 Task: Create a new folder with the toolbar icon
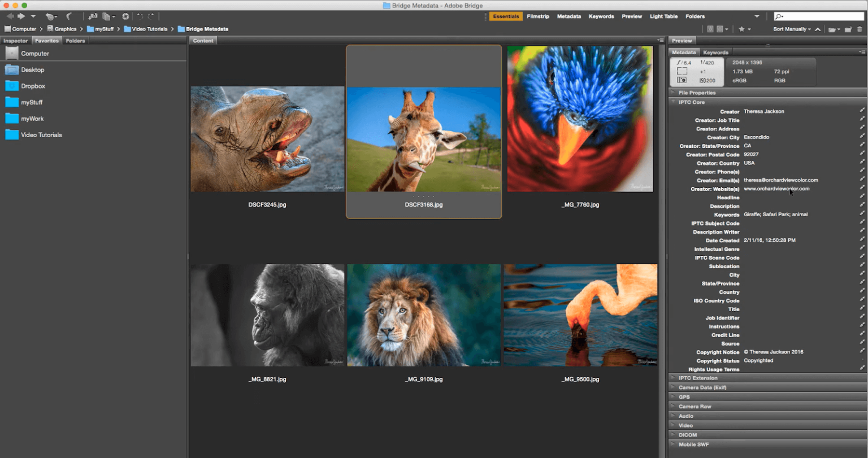pos(848,29)
